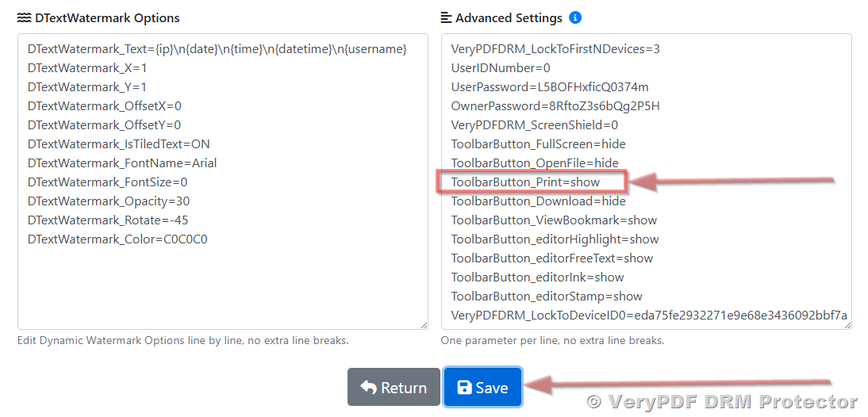
Task: Click the reply arrow icon on Return
Action: point(368,388)
